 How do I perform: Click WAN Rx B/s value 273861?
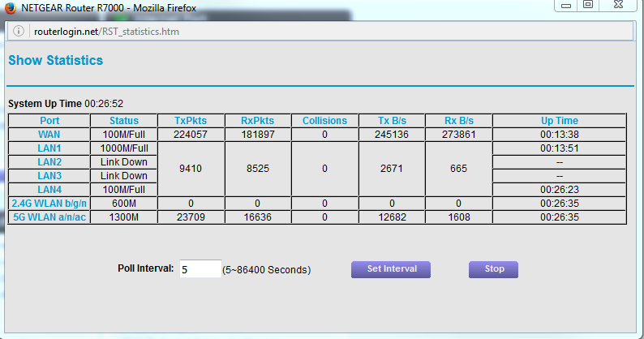[x=459, y=135]
